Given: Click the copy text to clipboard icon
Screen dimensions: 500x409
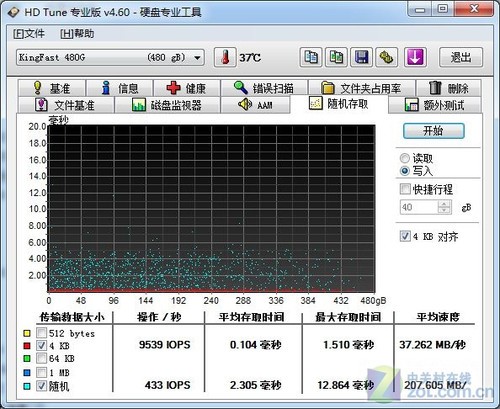Looking at the screenshot, I should (311, 57).
